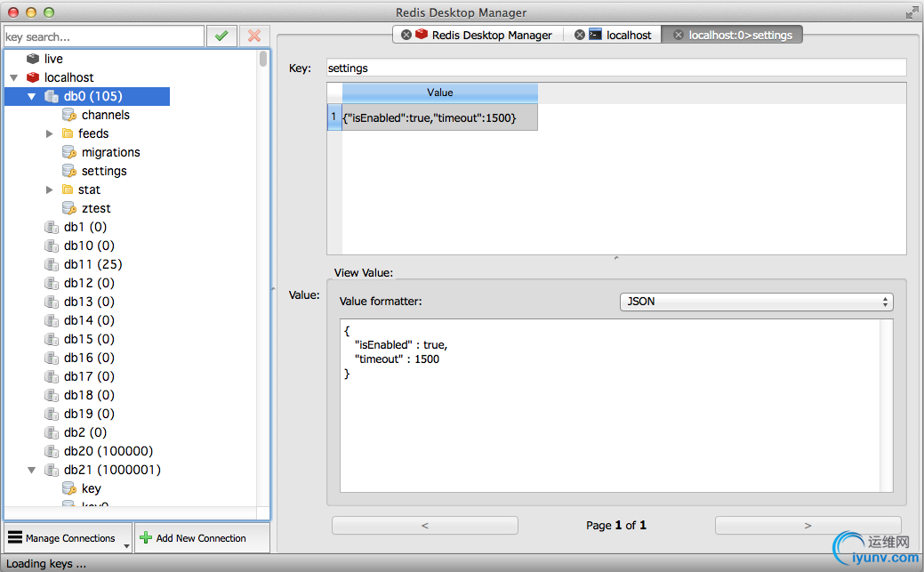Close the localhost console tab
Image resolution: width=924 pixels, height=572 pixels.
click(580, 35)
